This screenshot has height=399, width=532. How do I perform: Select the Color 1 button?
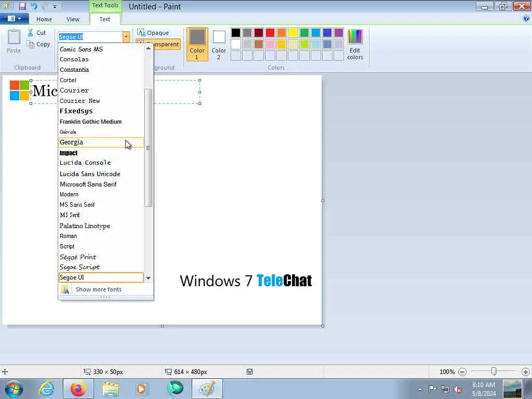pos(197,44)
